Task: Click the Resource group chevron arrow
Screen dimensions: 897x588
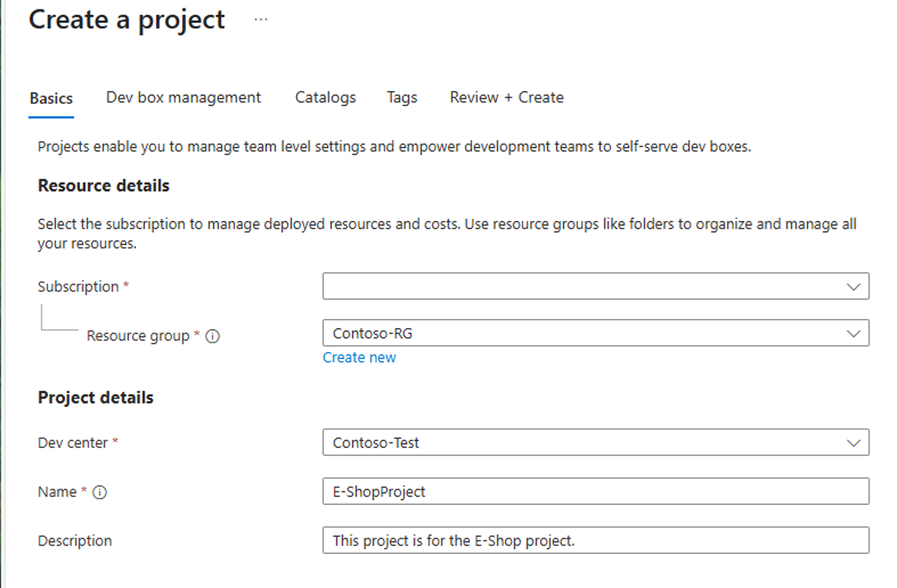Action: point(853,333)
